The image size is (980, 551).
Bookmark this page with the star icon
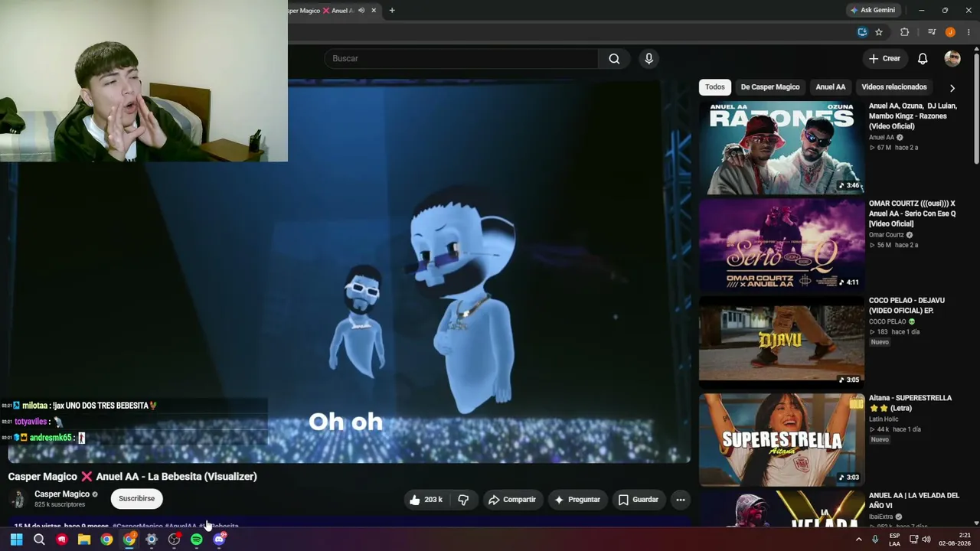[879, 32]
